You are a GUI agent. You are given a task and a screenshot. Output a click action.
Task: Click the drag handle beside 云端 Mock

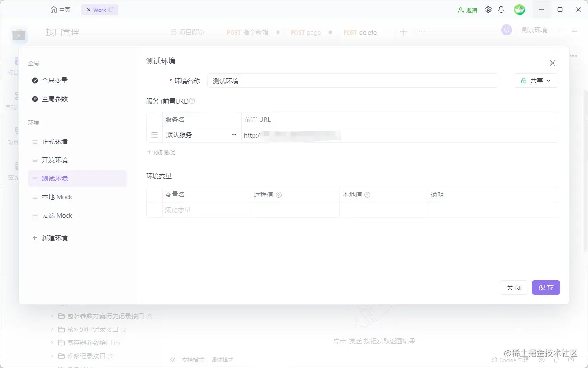coord(35,215)
